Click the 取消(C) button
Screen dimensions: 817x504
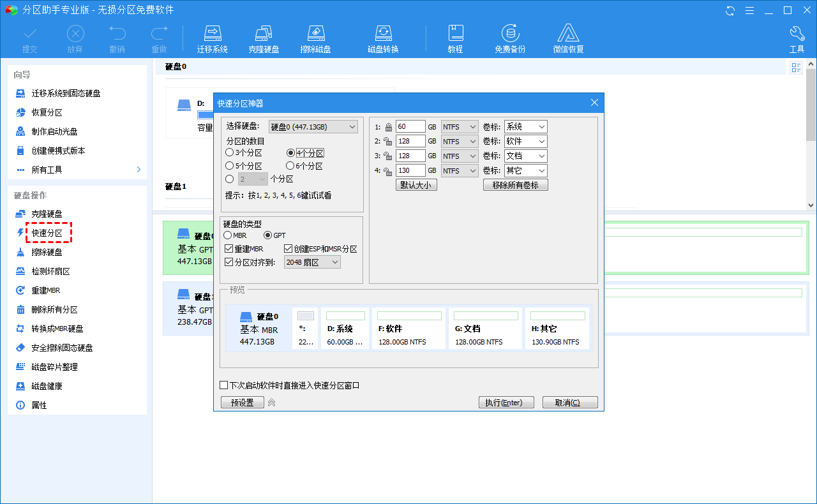tap(570, 403)
